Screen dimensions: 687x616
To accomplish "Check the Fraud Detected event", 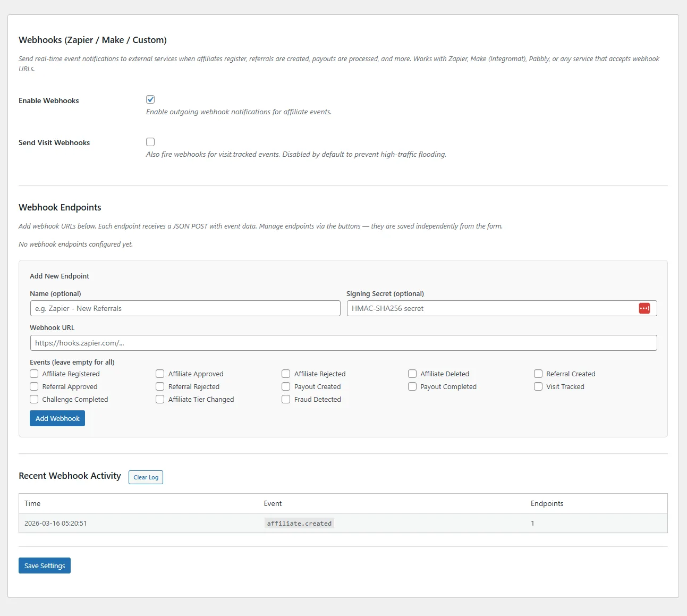I will pos(286,399).
